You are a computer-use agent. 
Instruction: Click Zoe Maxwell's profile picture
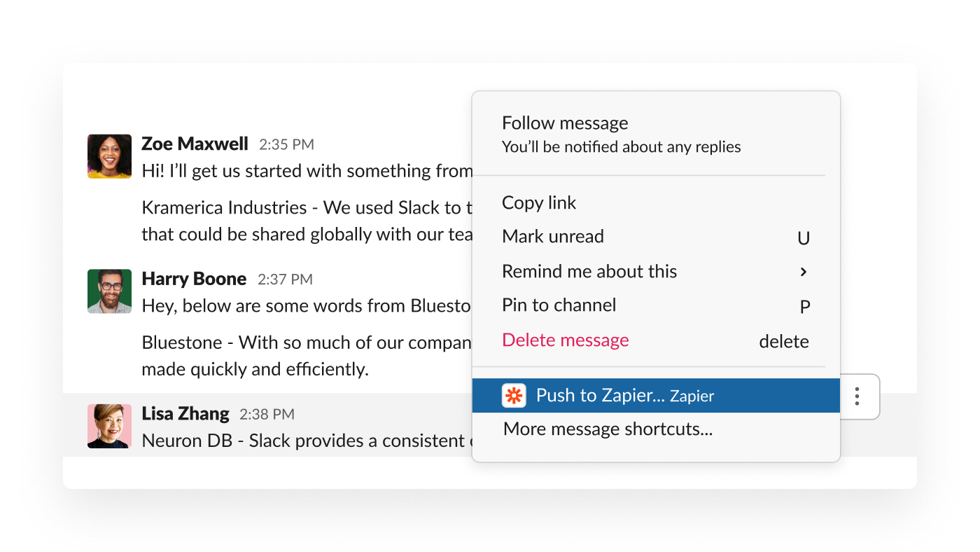(x=108, y=156)
